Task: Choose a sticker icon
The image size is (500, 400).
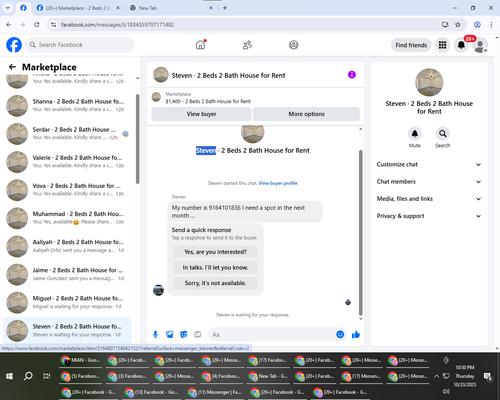Action: point(184,334)
